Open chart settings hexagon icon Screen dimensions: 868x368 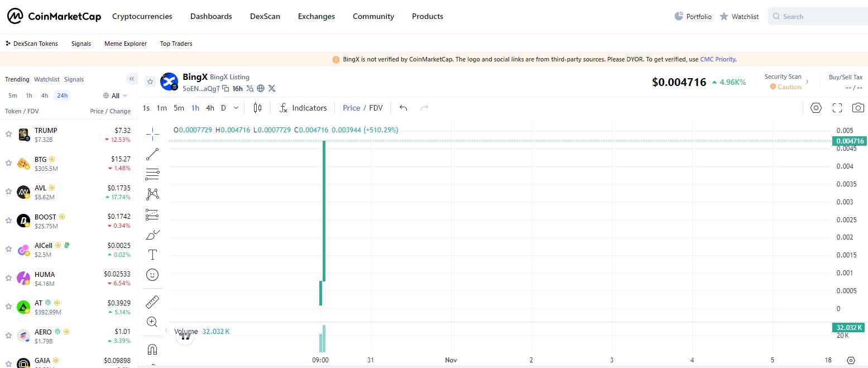(x=816, y=108)
